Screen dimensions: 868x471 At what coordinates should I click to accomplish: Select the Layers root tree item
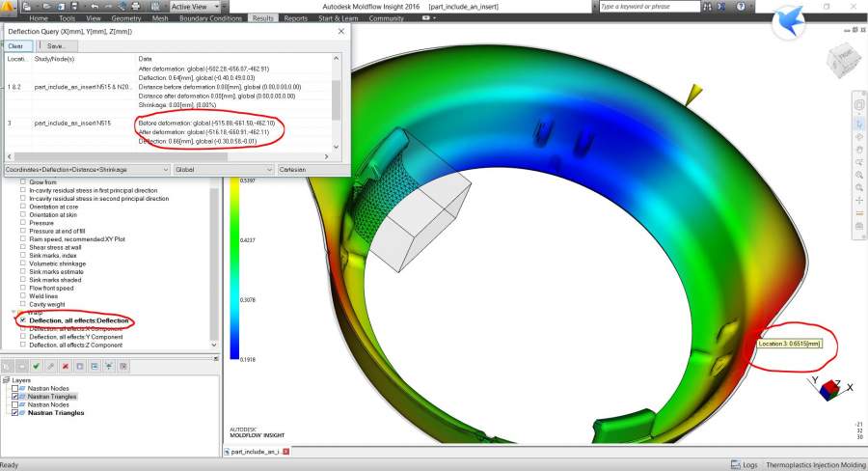tap(21, 380)
